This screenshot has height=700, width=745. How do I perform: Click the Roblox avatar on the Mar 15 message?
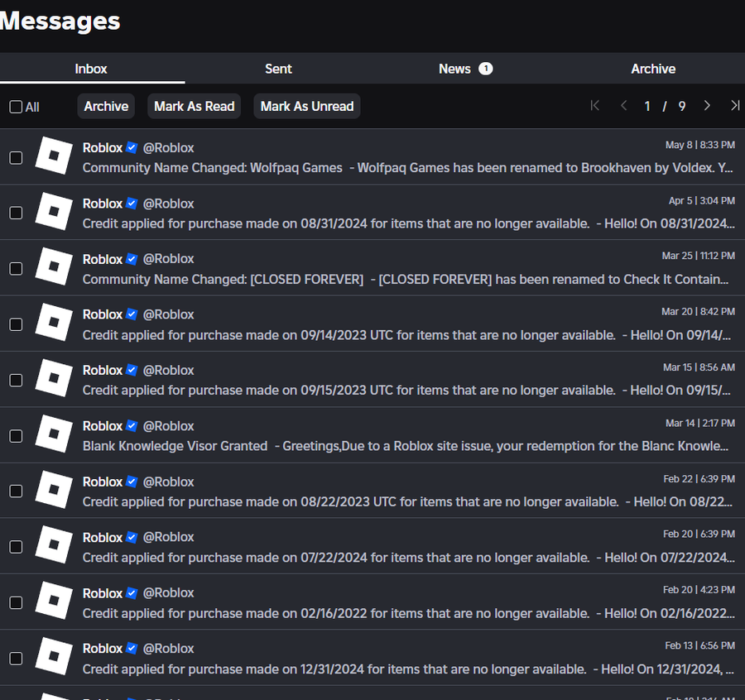(54, 378)
